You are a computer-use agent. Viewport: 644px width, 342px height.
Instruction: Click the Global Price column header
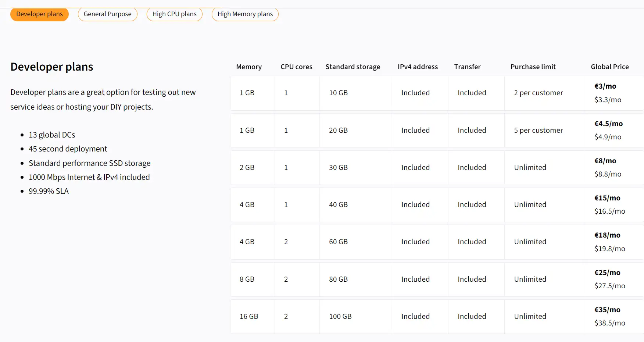click(609, 67)
